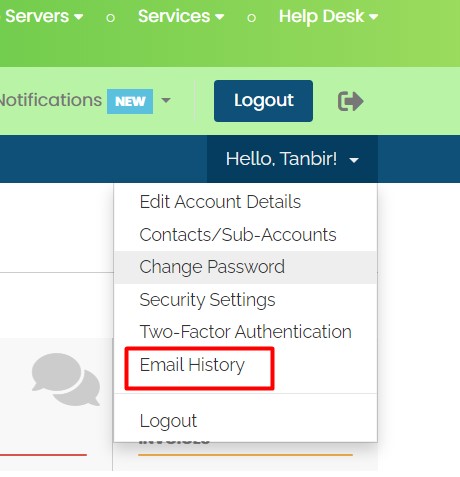Click the circle separator after Servers
Screen dimensions: 460x477
(111, 18)
